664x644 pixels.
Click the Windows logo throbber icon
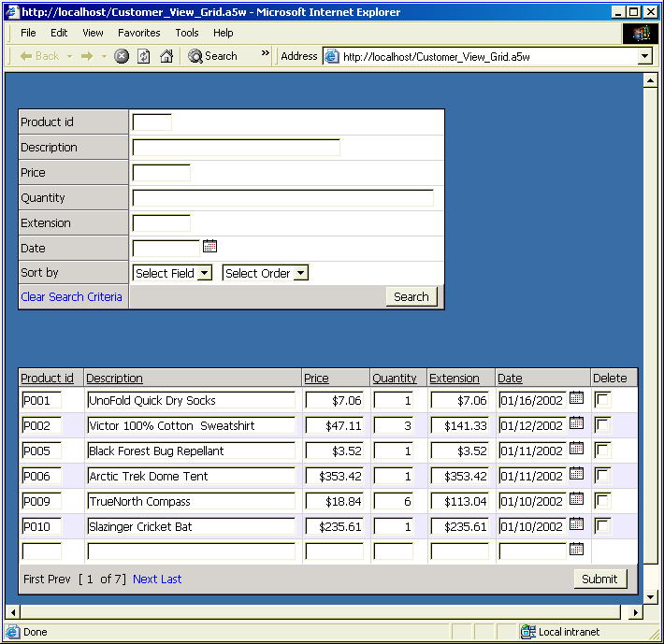point(641,33)
